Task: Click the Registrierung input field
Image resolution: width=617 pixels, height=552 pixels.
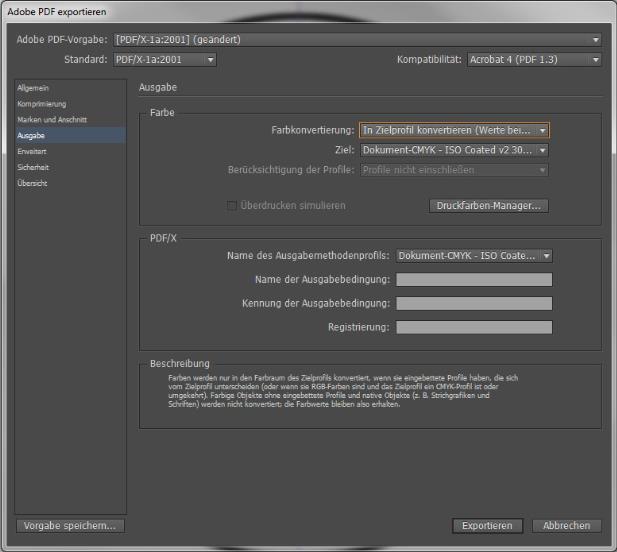Action: [x=474, y=327]
